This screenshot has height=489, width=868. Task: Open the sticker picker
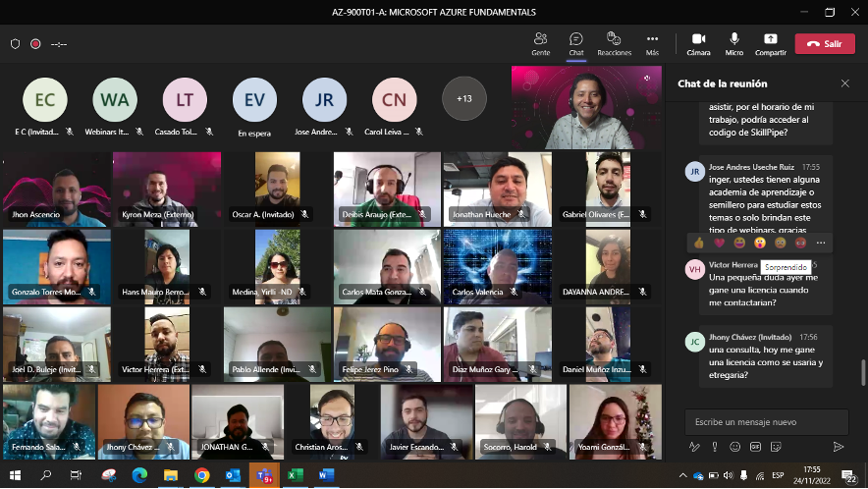click(x=776, y=447)
